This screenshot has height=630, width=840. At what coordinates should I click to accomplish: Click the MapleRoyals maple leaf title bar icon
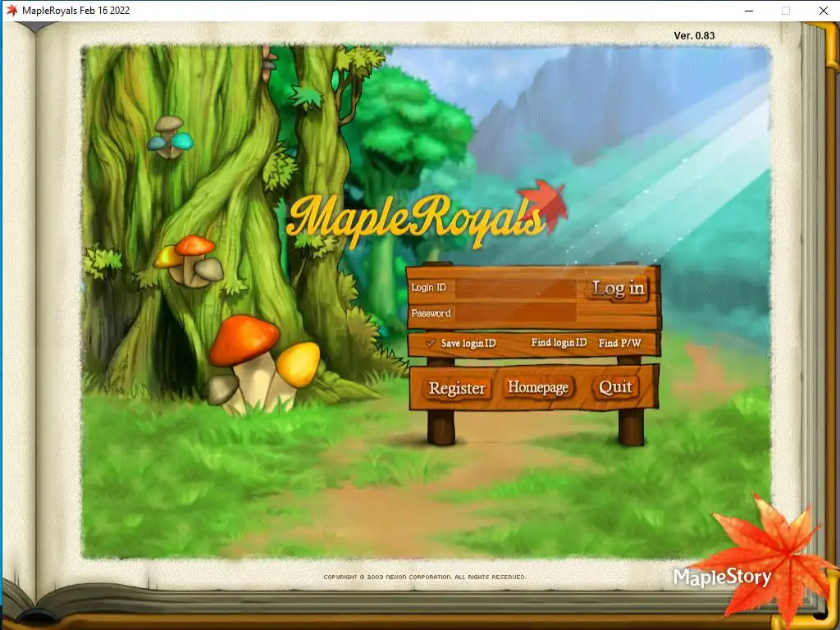(11, 10)
